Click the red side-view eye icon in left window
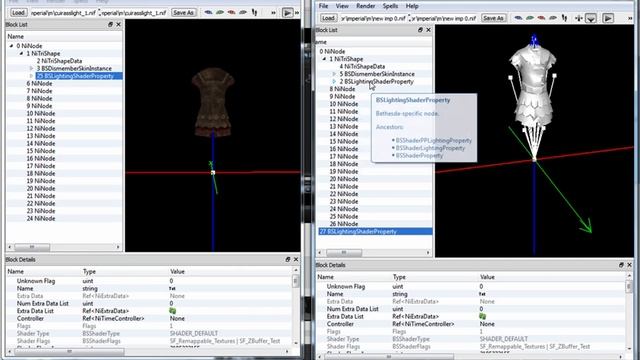 (231, 12)
